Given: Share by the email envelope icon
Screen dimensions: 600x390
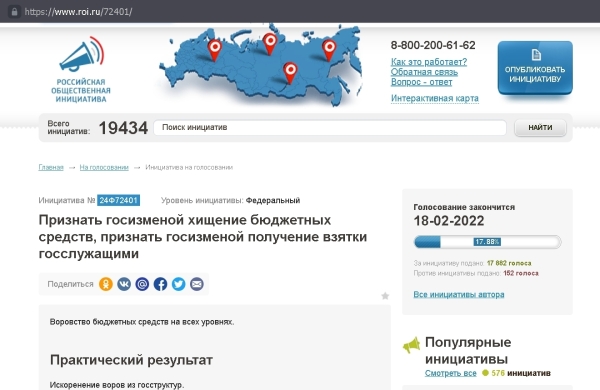Looking at the screenshot, I should [197, 284].
